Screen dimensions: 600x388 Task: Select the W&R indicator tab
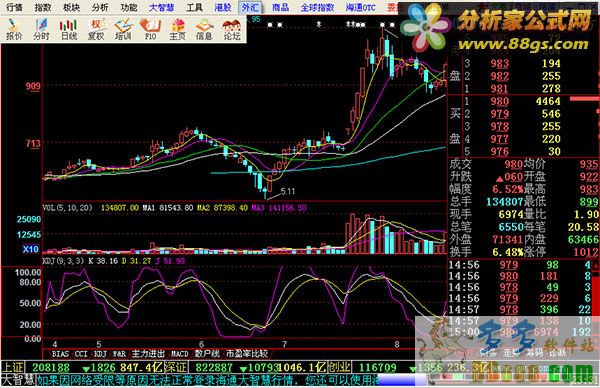[119, 354]
